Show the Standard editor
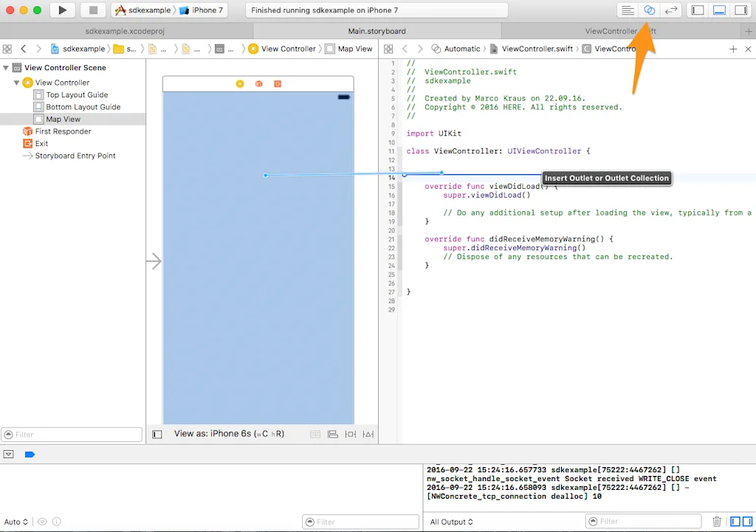 coord(628,10)
